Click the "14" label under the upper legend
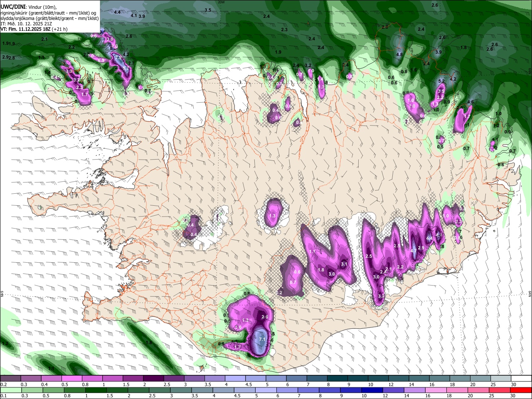The image size is (532, 399). click(411, 384)
